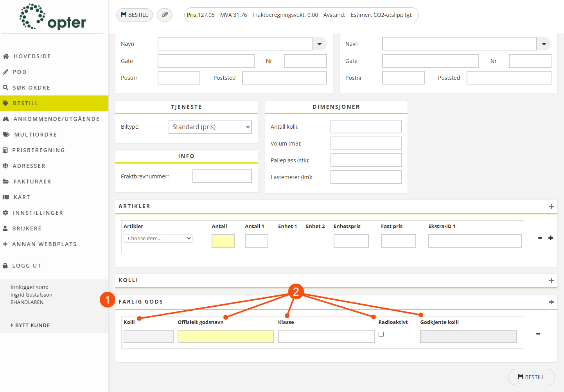Viewport: 564px width, 392px height.
Task: Click the plus icon in Farlig gods header
Action: (551, 302)
